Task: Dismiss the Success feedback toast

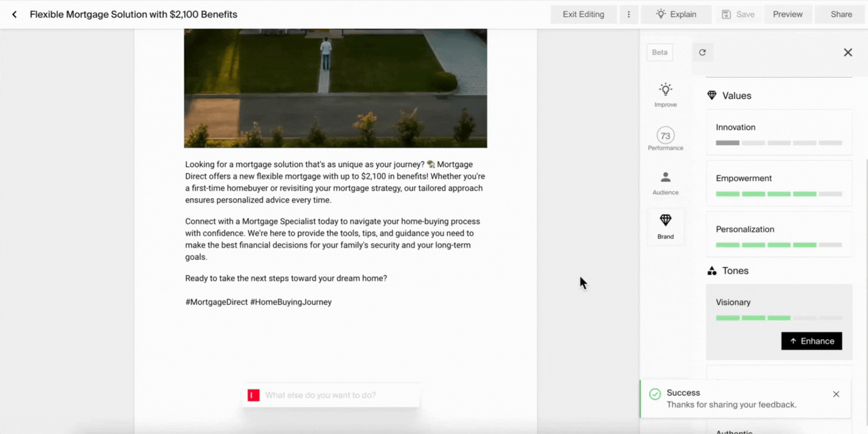Action: pyautogui.click(x=836, y=394)
